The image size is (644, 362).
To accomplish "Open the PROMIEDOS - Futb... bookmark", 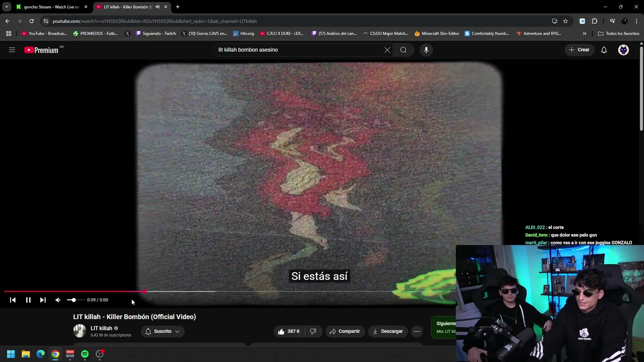I will (95, 34).
